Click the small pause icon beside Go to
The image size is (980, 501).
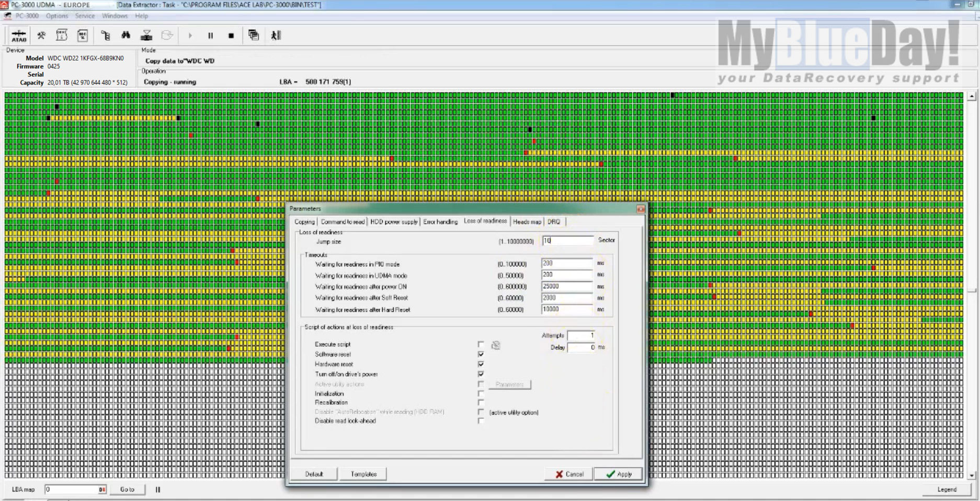(157, 489)
